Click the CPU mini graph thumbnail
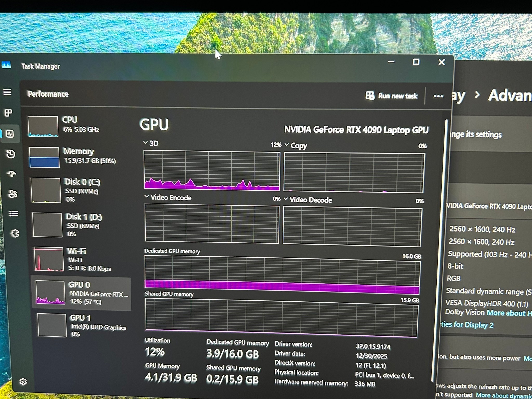This screenshot has width=532, height=399. click(43, 127)
